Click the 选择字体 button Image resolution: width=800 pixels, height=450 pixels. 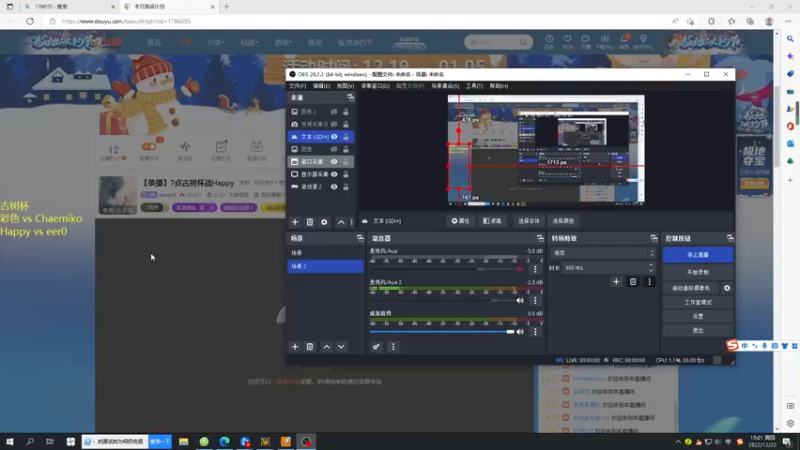click(x=529, y=221)
